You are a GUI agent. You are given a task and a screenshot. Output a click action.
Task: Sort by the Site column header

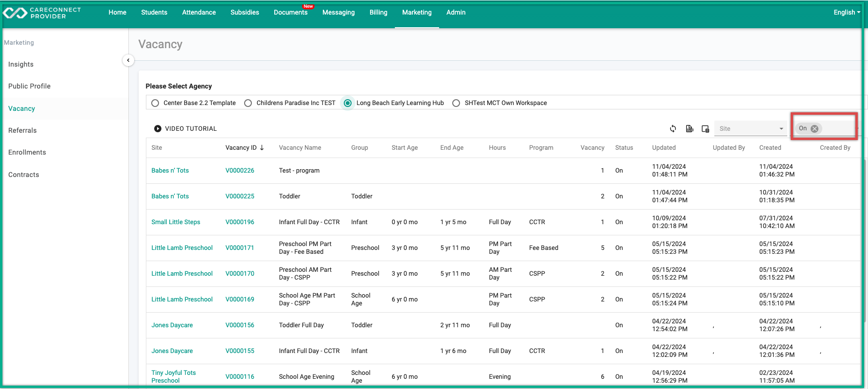click(x=157, y=148)
